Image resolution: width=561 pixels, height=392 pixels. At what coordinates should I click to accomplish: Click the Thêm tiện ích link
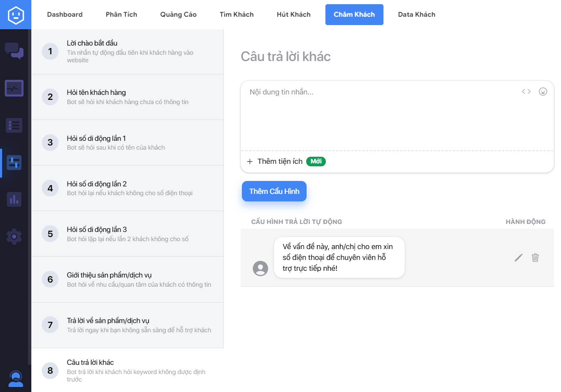tap(280, 161)
